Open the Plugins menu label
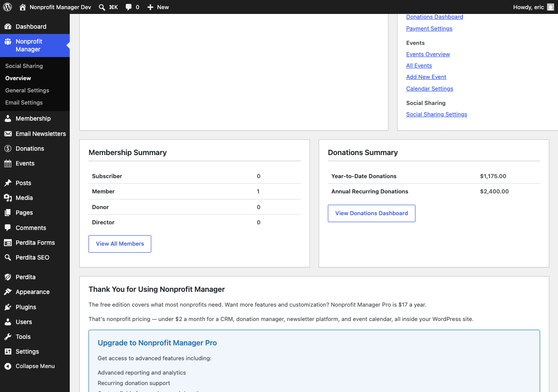The image size is (558, 392). (26, 307)
